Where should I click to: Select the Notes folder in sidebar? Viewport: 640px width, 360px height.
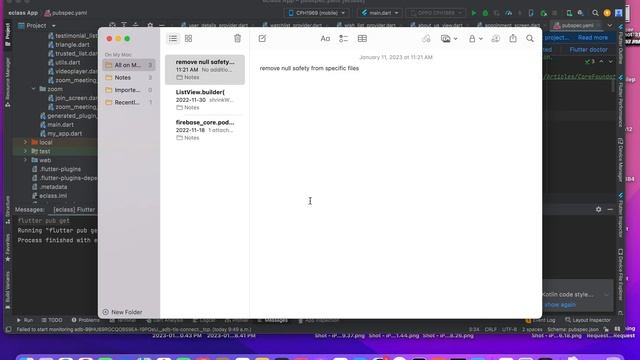pyautogui.click(x=129, y=78)
